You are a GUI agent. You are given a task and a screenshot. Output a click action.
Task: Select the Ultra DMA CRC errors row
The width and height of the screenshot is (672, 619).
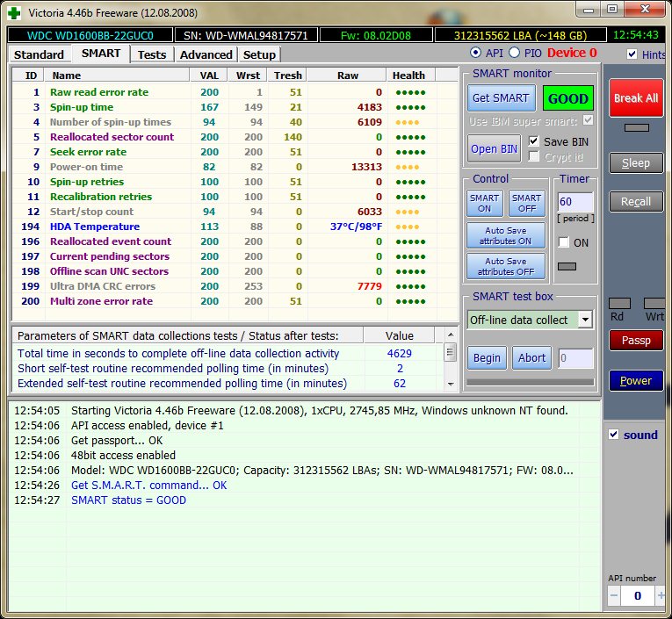click(x=235, y=285)
